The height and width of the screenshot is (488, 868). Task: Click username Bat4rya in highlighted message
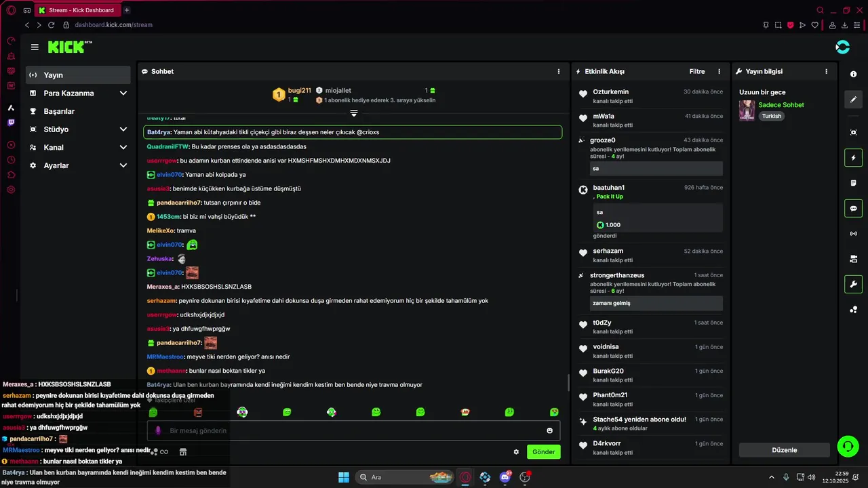point(159,132)
